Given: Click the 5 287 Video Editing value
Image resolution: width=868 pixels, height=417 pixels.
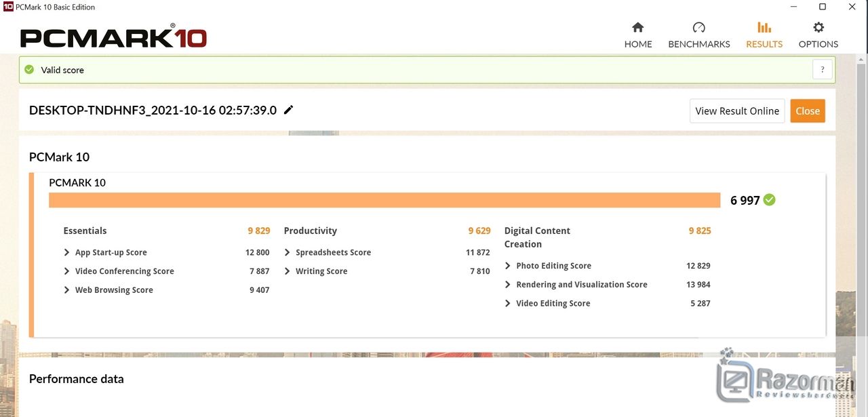Looking at the screenshot, I should tap(701, 304).
